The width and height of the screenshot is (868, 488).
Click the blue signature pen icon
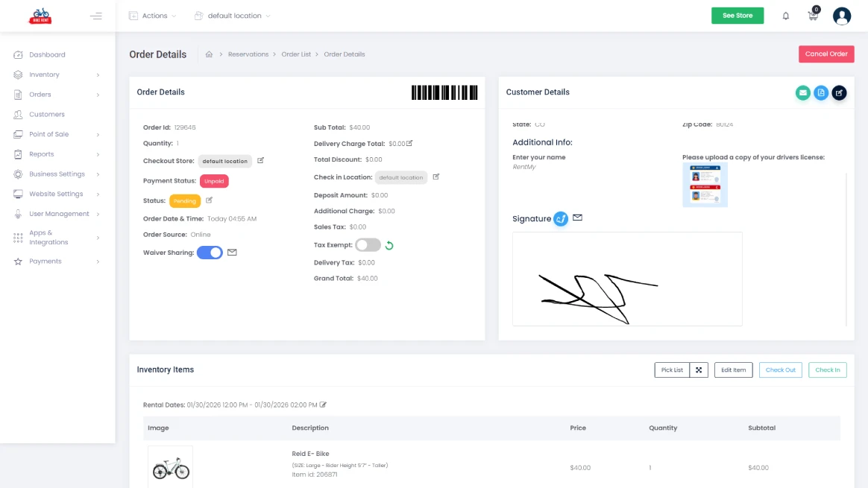pos(562,218)
